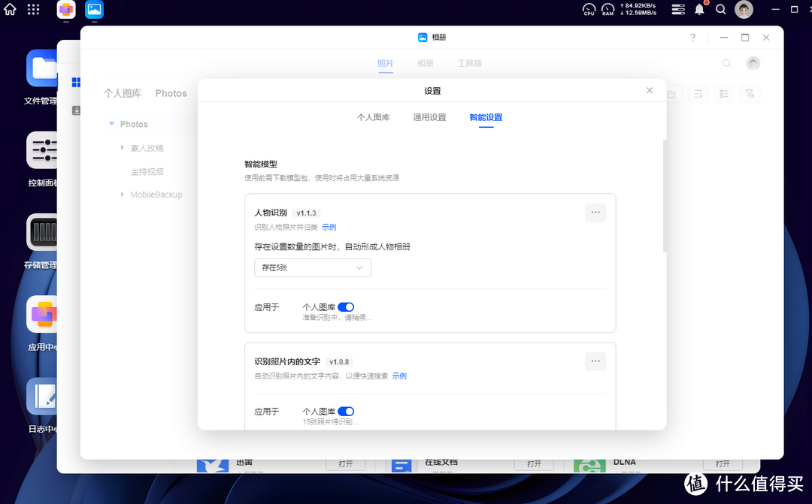Open the filter icon in the album toolbar

click(x=750, y=93)
